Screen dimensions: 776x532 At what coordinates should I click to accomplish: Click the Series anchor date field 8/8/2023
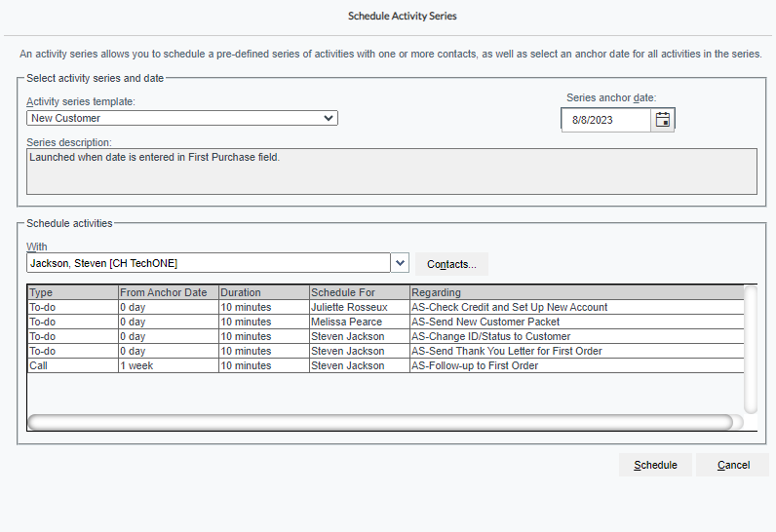605,120
